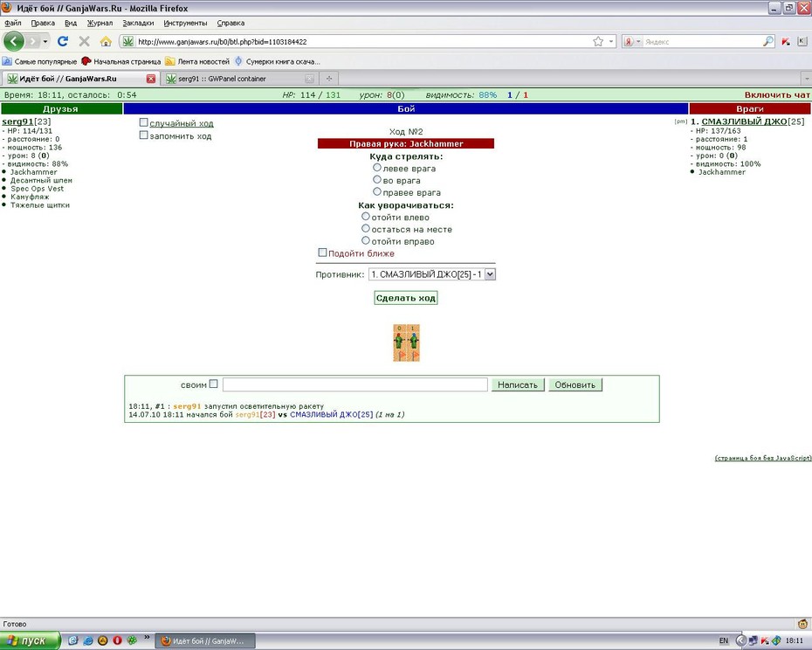The width and height of the screenshot is (812, 650).
Task: Click the battle chat message input
Action: click(355, 384)
